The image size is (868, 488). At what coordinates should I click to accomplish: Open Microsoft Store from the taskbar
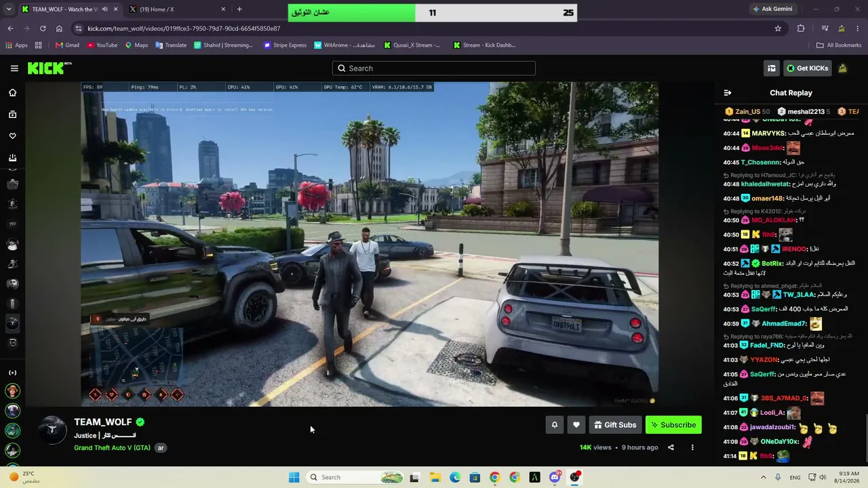click(x=475, y=477)
